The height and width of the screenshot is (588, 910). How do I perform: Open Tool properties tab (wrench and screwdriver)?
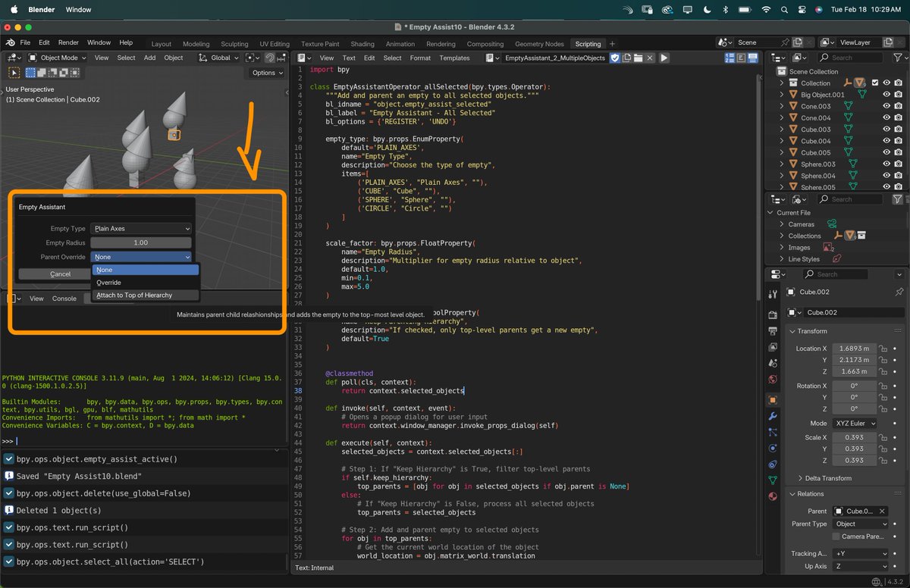[x=773, y=294]
